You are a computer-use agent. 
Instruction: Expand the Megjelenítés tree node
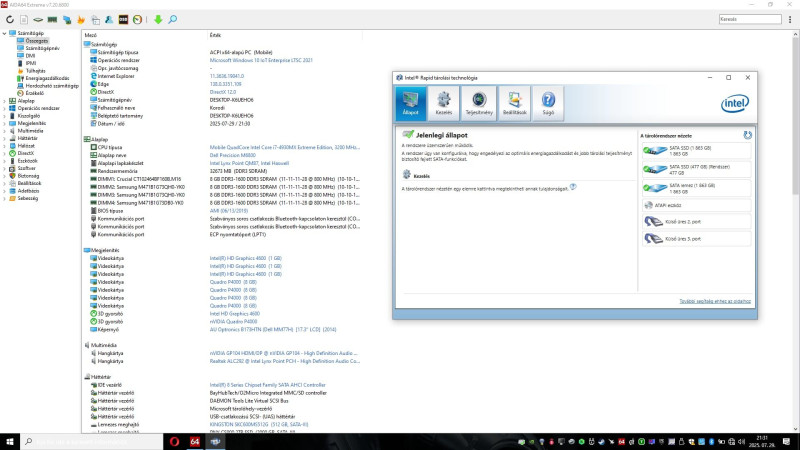[x=5, y=123]
